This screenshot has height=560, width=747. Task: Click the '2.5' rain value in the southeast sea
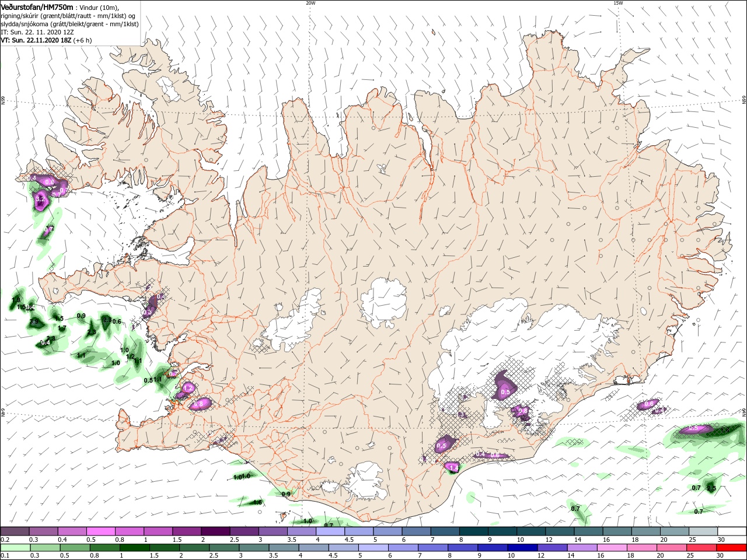(711, 488)
